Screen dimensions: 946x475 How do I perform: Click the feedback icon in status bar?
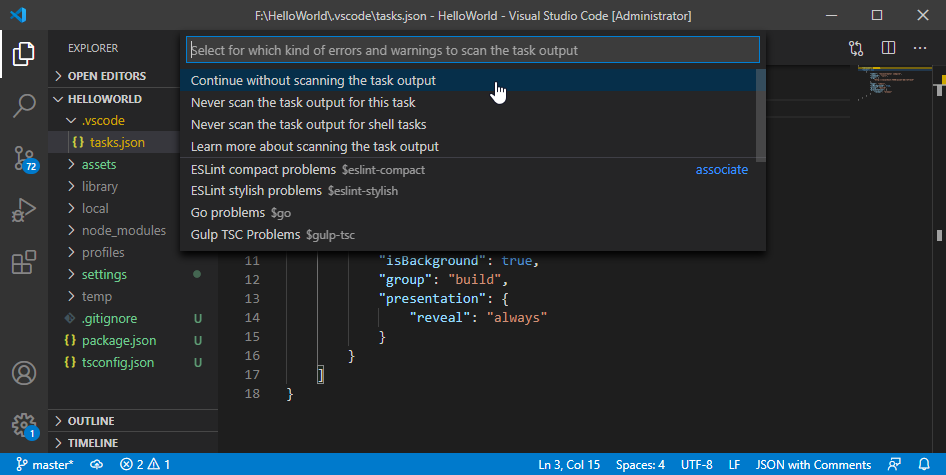click(x=894, y=464)
